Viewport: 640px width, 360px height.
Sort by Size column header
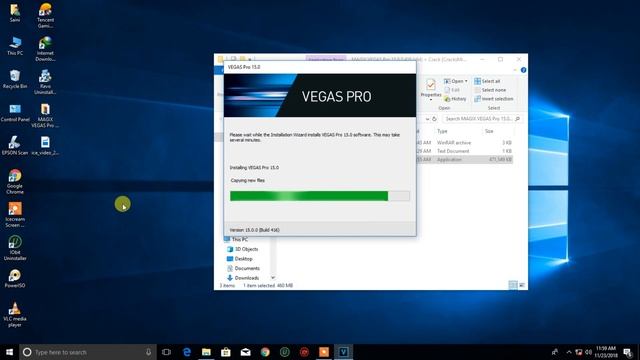489,131
